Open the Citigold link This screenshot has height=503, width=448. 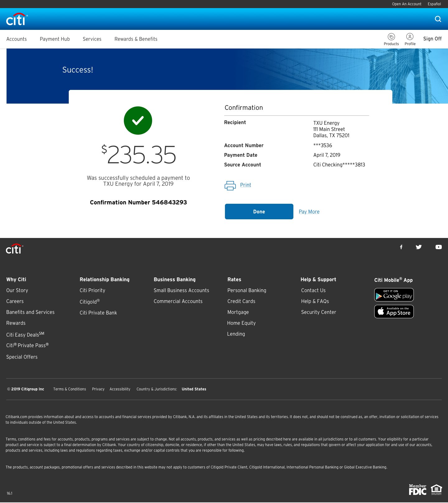pyautogui.click(x=90, y=302)
